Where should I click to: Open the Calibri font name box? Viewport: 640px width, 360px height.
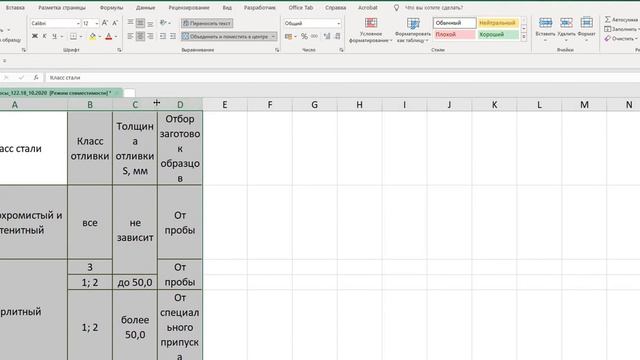tap(55, 23)
